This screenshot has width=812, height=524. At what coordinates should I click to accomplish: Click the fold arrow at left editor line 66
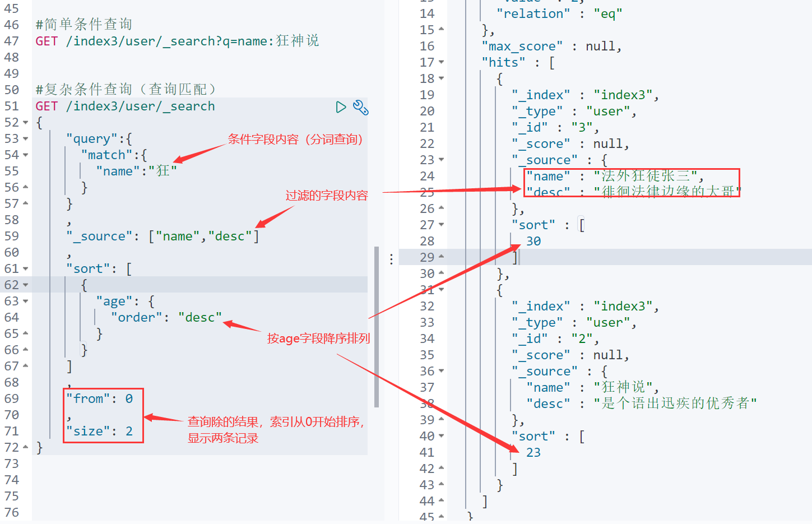coord(26,350)
